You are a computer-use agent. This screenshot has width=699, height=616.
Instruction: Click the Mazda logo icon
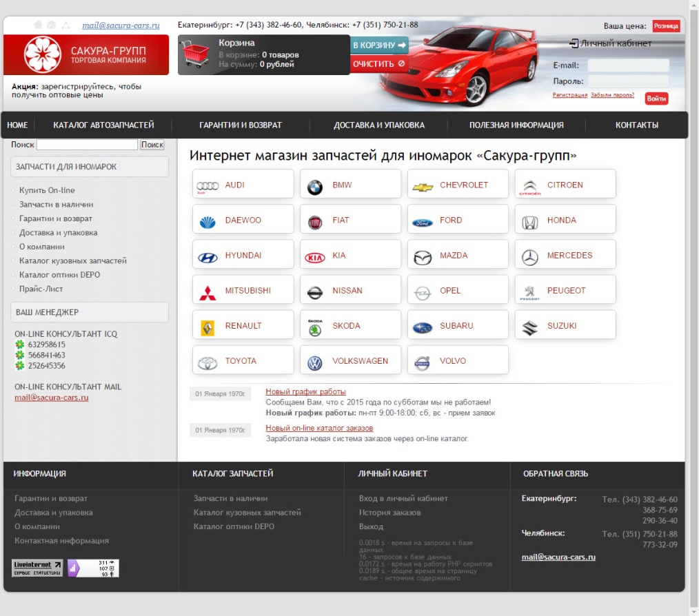(423, 258)
